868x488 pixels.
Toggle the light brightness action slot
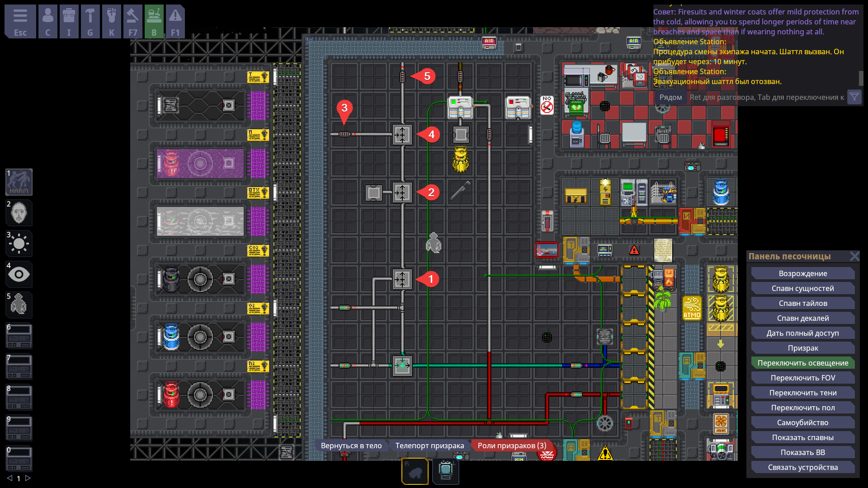click(x=19, y=244)
